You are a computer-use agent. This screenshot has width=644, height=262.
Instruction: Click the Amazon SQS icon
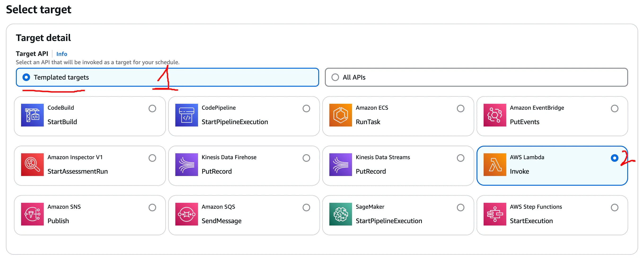[186, 214]
